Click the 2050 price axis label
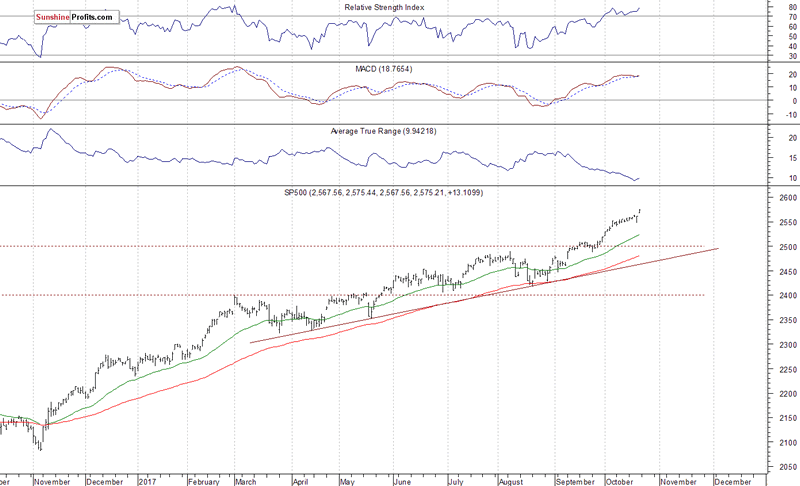 [788, 467]
